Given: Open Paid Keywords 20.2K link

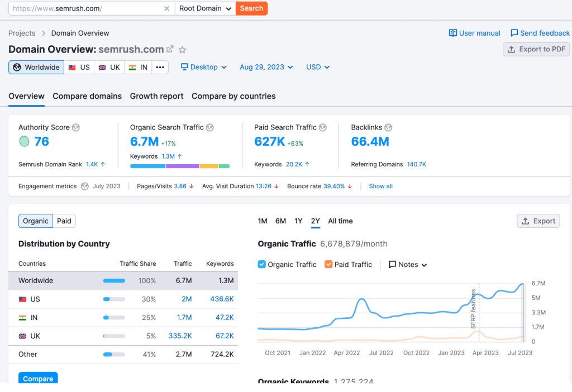Looking at the screenshot, I should (294, 165).
